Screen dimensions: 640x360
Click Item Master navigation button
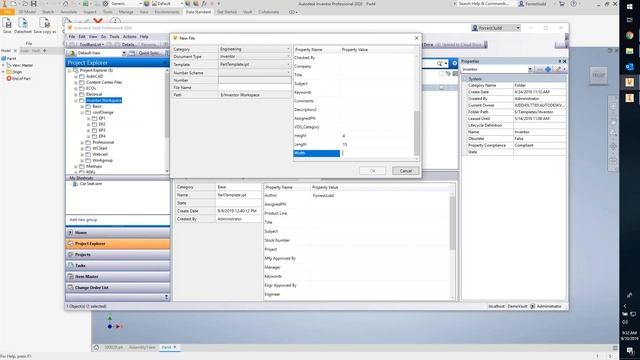[118, 276]
